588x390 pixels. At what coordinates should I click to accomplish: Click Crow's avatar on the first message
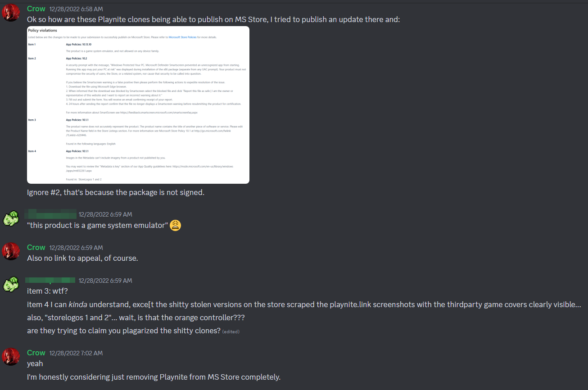click(x=11, y=13)
